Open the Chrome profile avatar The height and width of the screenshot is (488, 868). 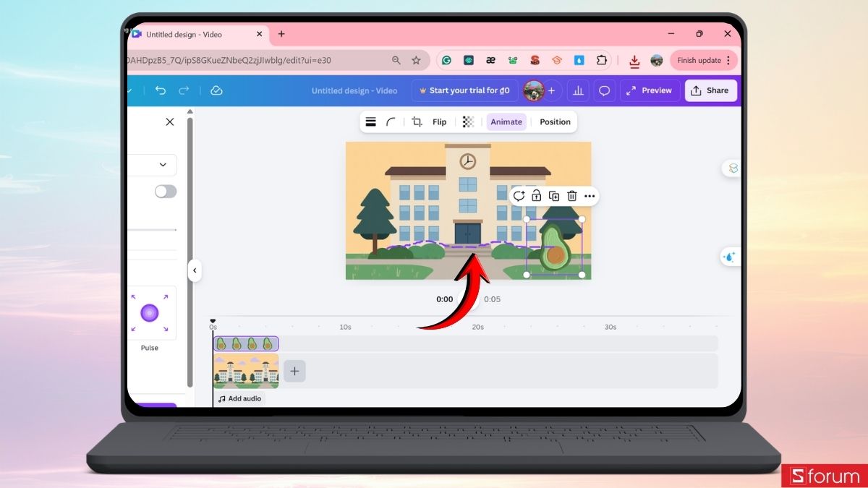point(657,61)
